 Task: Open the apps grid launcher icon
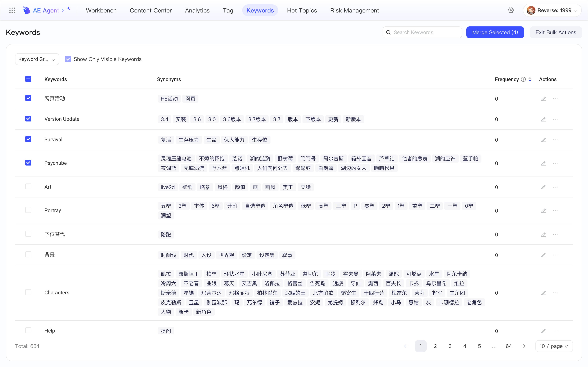[x=12, y=10]
